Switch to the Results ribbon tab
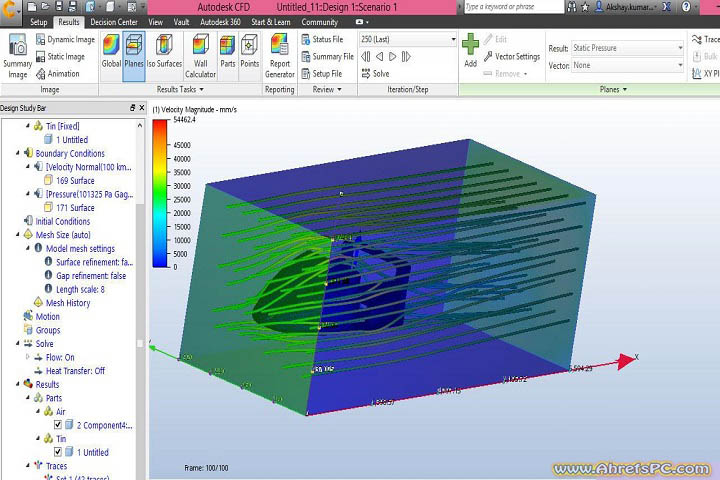 tap(68, 22)
